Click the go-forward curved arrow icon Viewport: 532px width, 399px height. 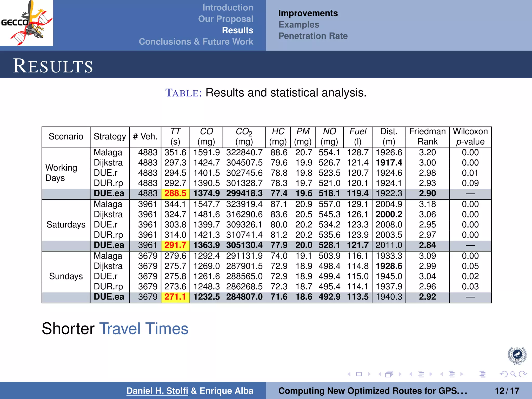point(523,374)
